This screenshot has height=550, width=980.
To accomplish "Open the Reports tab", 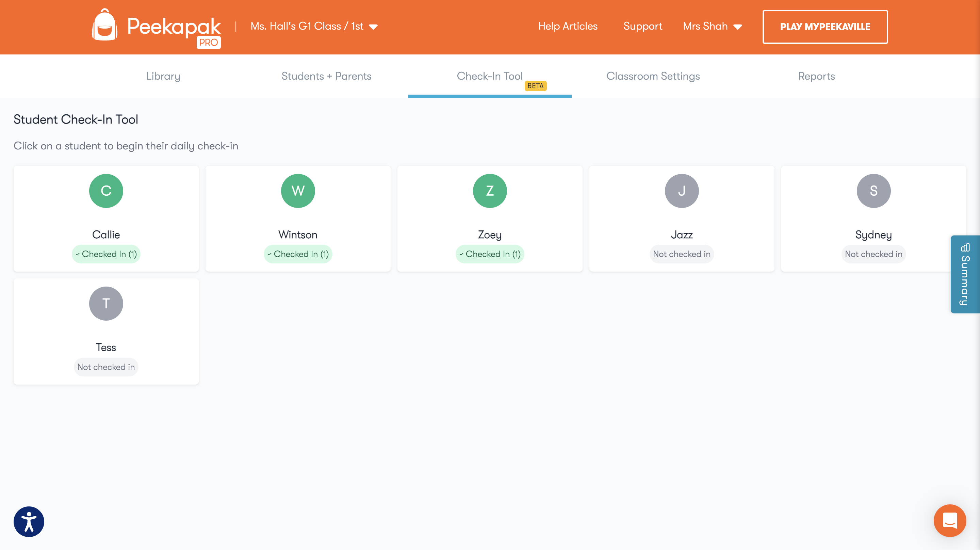I will click(x=816, y=76).
